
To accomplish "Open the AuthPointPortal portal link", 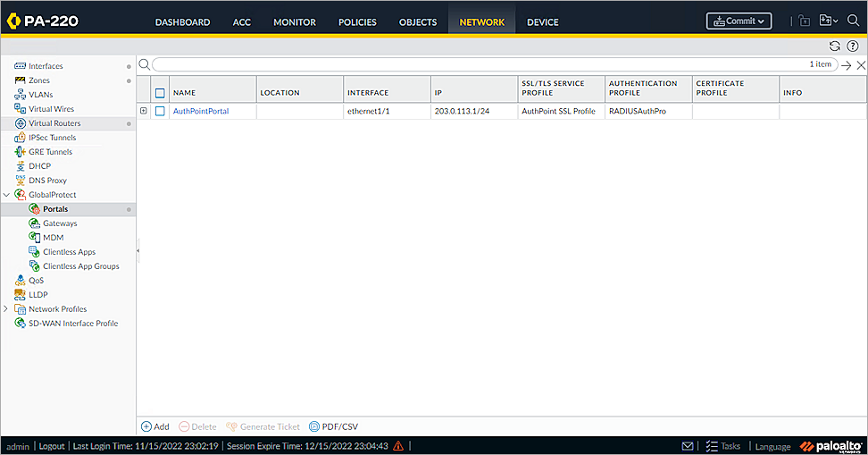I will [x=201, y=112].
